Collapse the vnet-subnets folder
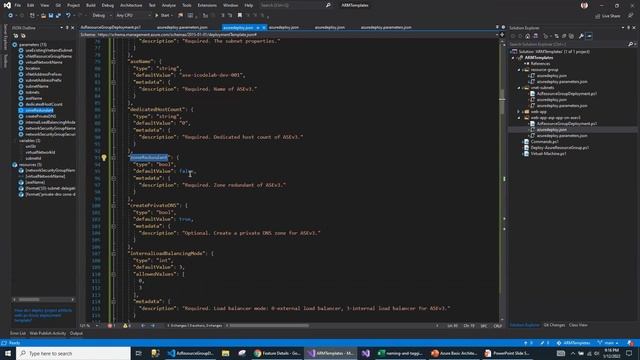Viewport: 640px width, 360px height. click(x=520, y=88)
